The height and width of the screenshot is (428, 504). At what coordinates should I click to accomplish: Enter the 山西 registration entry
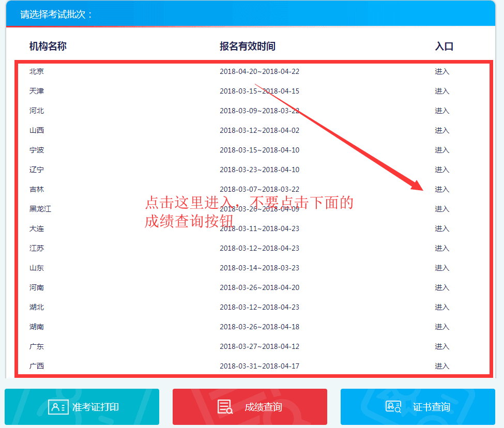[x=442, y=130]
